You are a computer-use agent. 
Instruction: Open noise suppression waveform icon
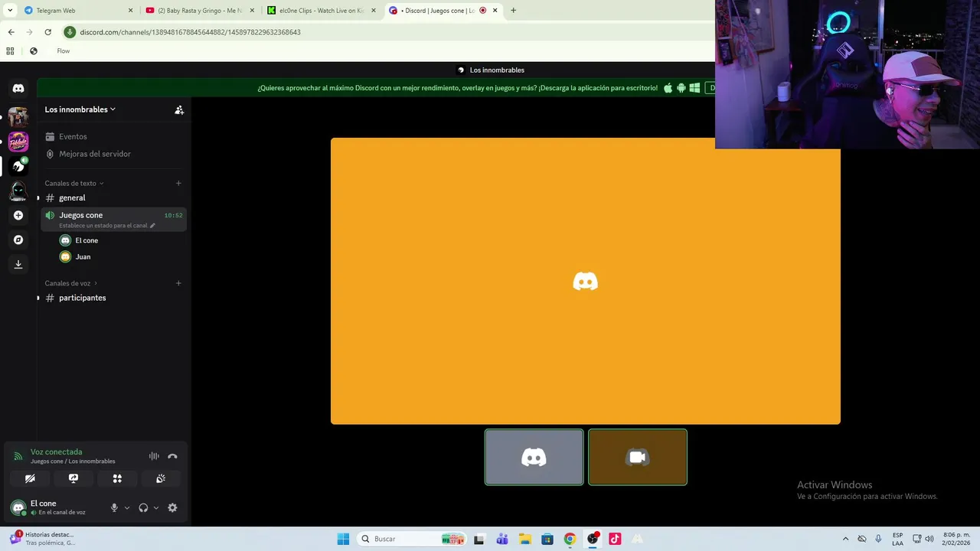tap(154, 456)
